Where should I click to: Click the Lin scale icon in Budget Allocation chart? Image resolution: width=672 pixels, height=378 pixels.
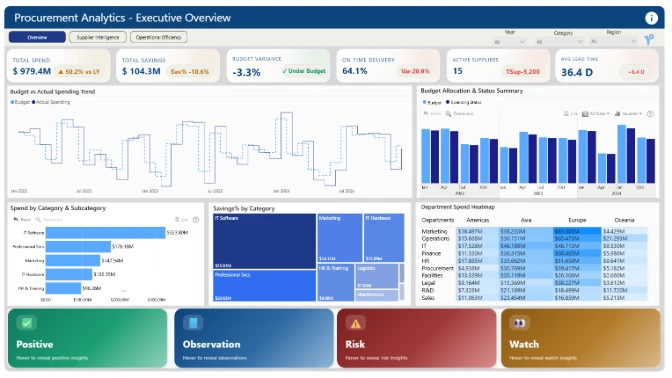[x=566, y=114]
